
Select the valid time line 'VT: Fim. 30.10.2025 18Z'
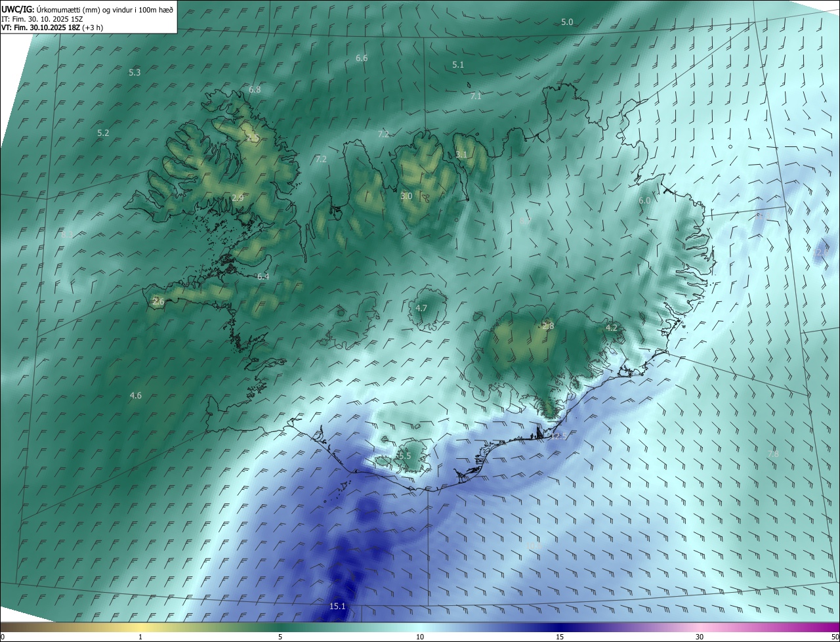click(40, 28)
